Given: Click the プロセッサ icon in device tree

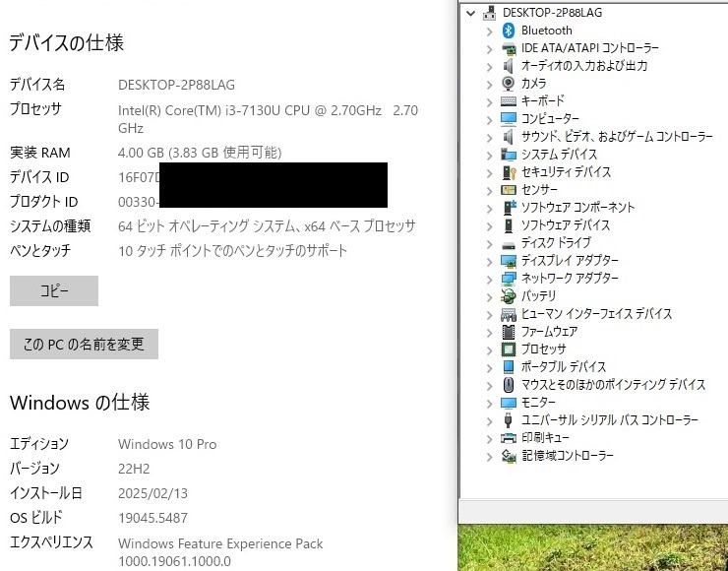Looking at the screenshot, I should point(509,349).
